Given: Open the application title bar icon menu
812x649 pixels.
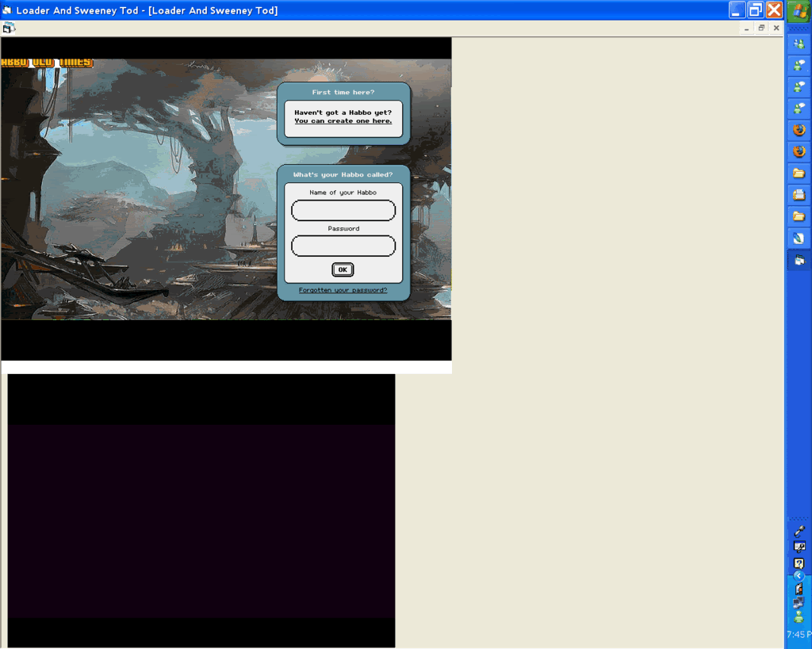Looking at the screenshot, I should point(7,10).
